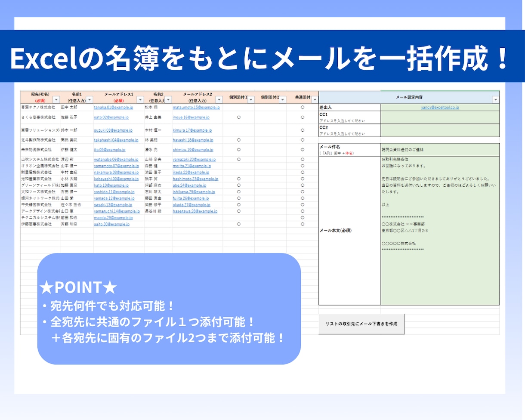Open the okada.27@example.jp link
This screenshot has height=420, width=525.
[x=191, y=205]
